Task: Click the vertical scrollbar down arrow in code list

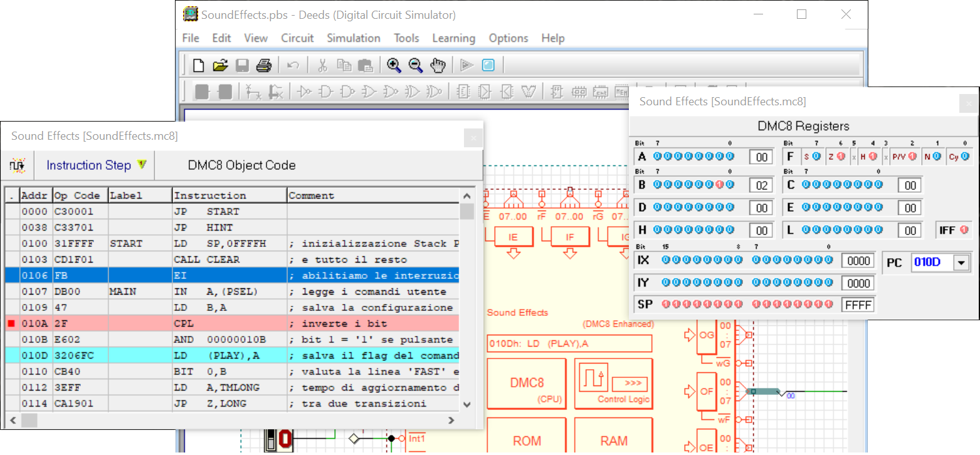Action: pos(466,405)
